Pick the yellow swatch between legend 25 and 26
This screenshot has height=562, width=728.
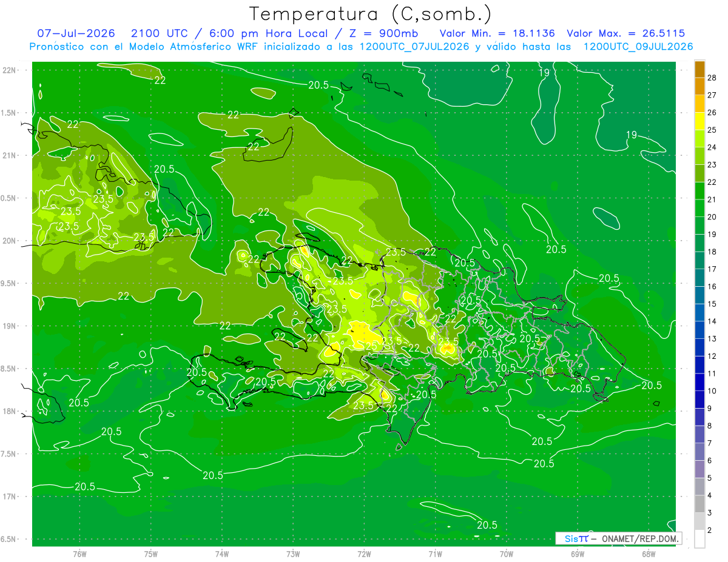click(699, 121)
